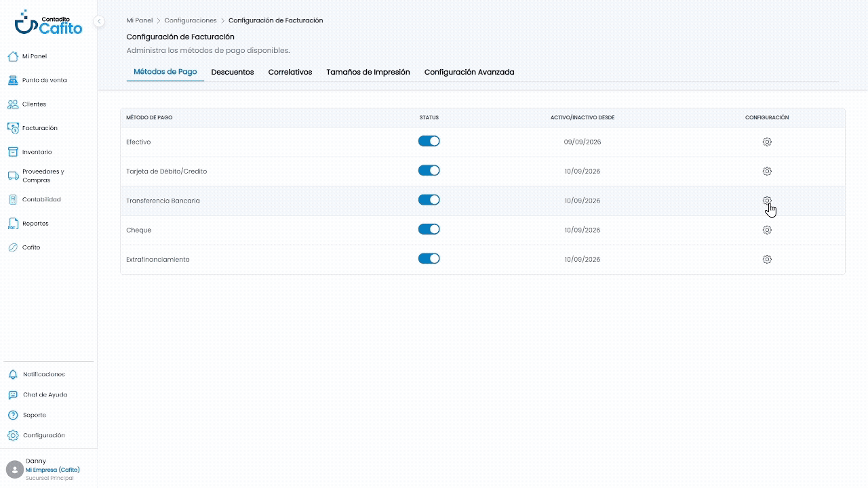
Task: Switch to the Descuentos tab
Action: 233,72
